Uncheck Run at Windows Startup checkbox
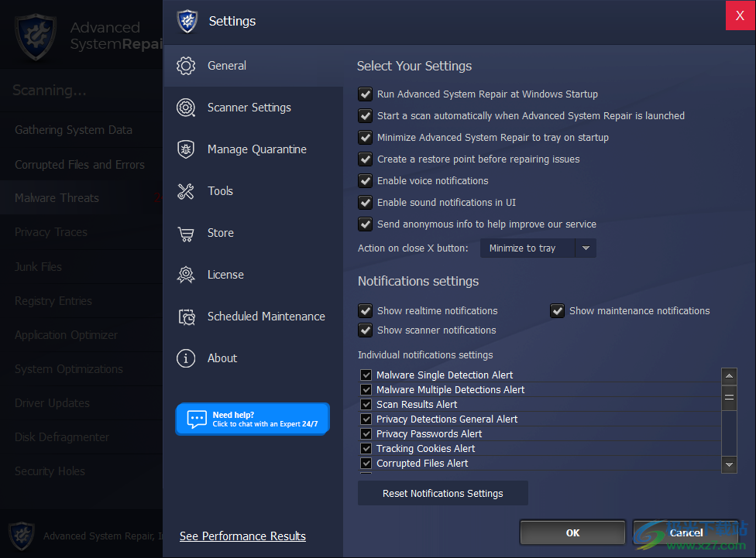Screen dimensions: 756x558 coord(366,94)
